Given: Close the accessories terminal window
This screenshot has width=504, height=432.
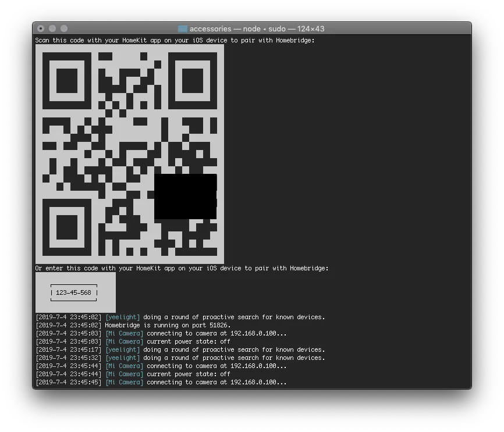Looking at the screenshot, I should pos(41,28).
